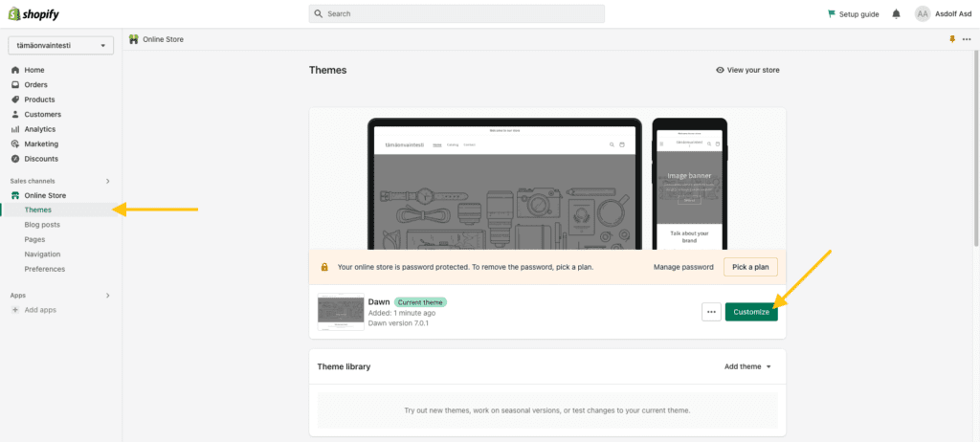Click the Marketing target icon

(x=15, y=144)
